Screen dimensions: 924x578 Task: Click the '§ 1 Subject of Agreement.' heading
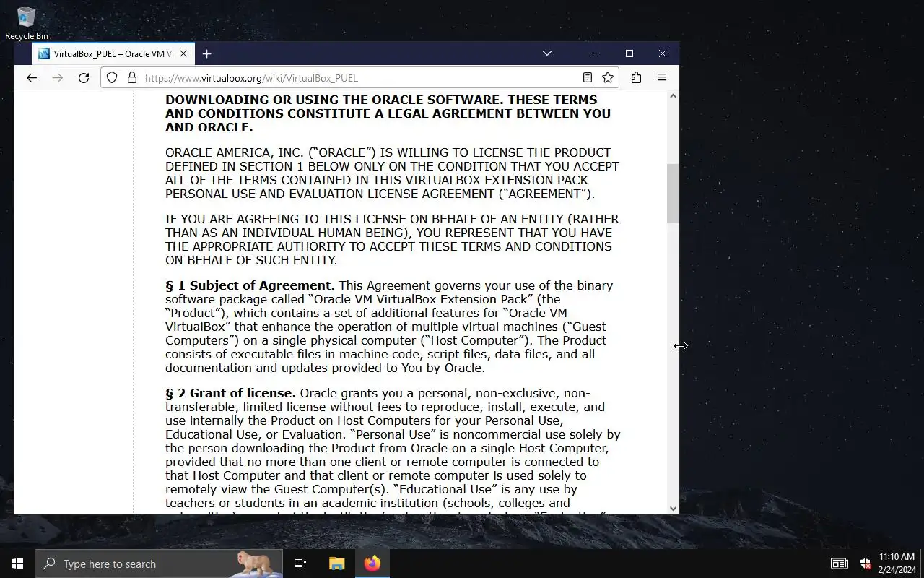pos(250,285)
